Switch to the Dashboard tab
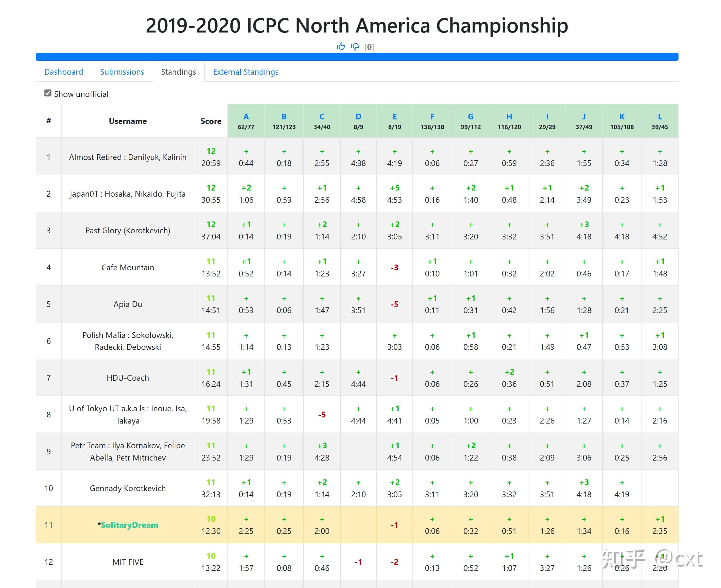This screenshot has height=588, width=721. tap(64, 72)
